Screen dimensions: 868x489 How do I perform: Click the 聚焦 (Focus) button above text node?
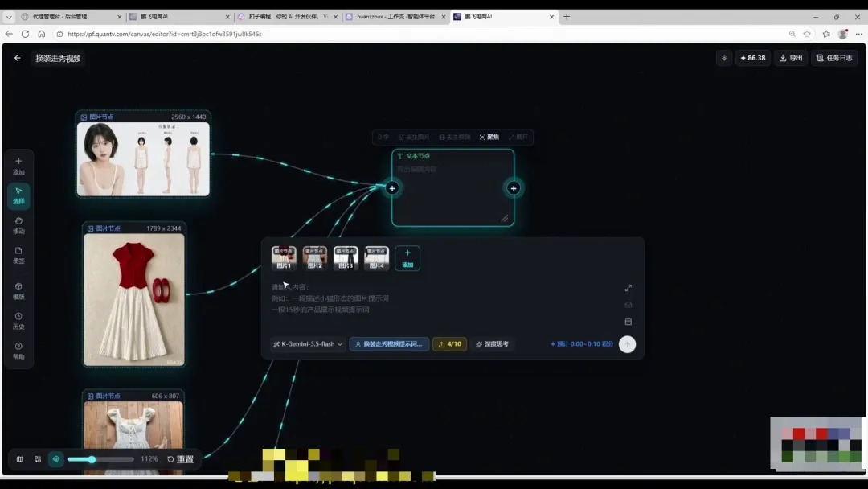(x=489, y=137)
